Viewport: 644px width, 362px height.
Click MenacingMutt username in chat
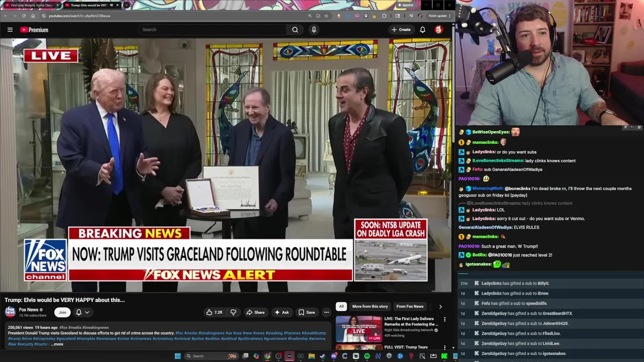(x=487, y=189)
